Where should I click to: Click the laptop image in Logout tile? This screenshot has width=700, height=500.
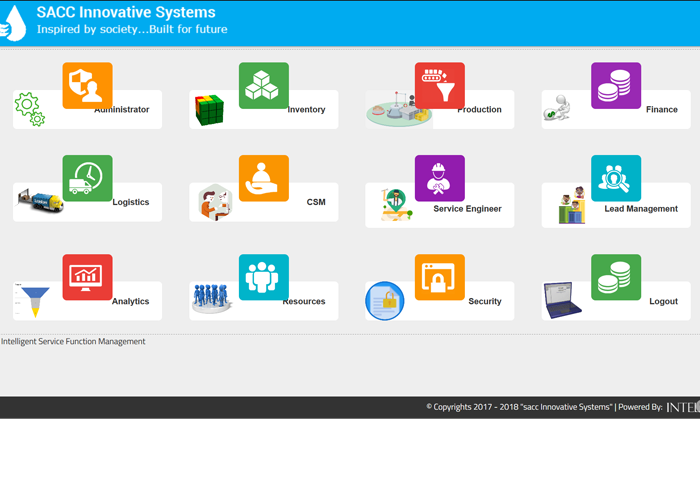coord(562,300)
